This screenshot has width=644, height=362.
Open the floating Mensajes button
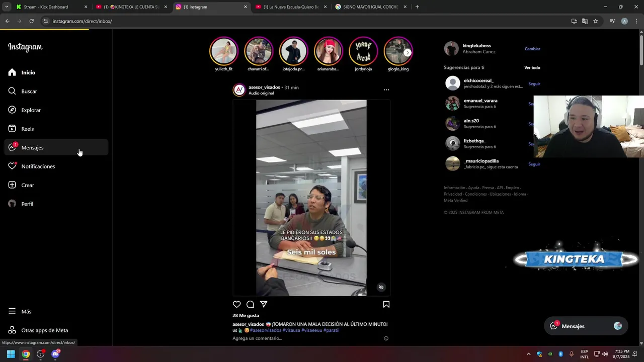[586, 326]
